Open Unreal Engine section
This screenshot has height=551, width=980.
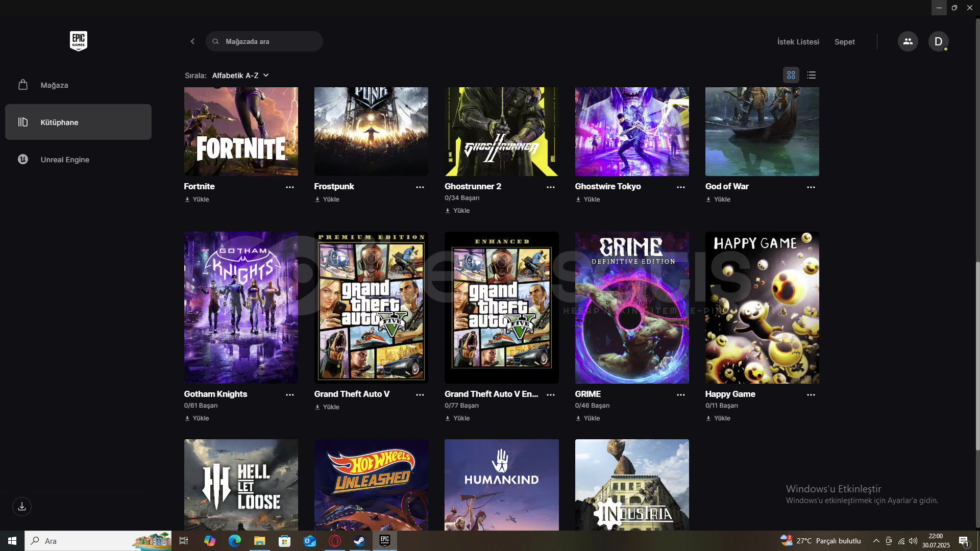pyautogui.click(x=78, y=159)
